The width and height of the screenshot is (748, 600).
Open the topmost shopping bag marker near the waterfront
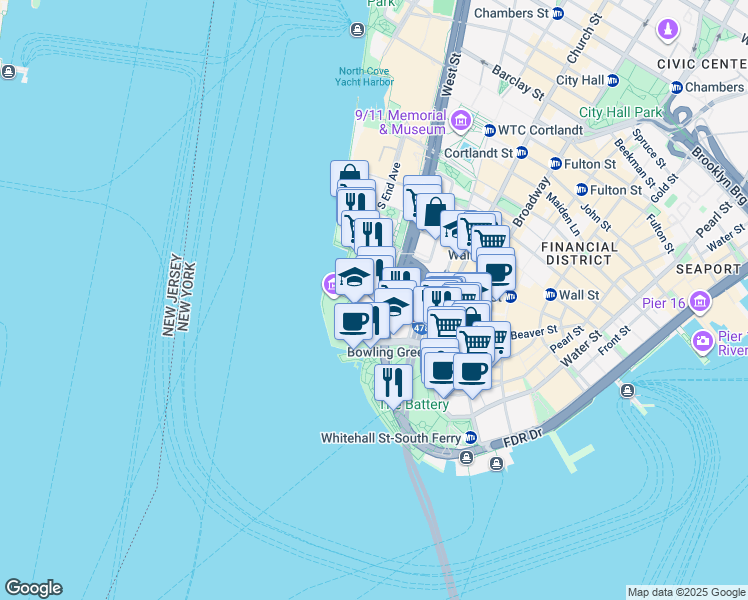click(x=349, y=177)
